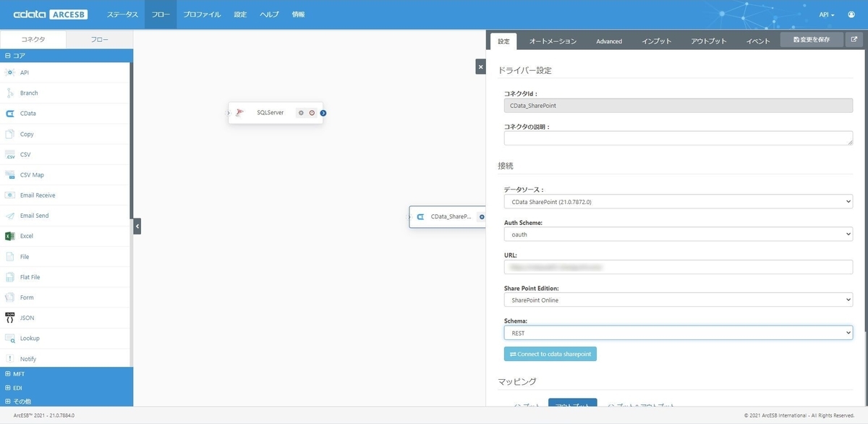The image size is (868, 424).
Task: Select the 設定 panel tab
Action: (x=504, y=41)
